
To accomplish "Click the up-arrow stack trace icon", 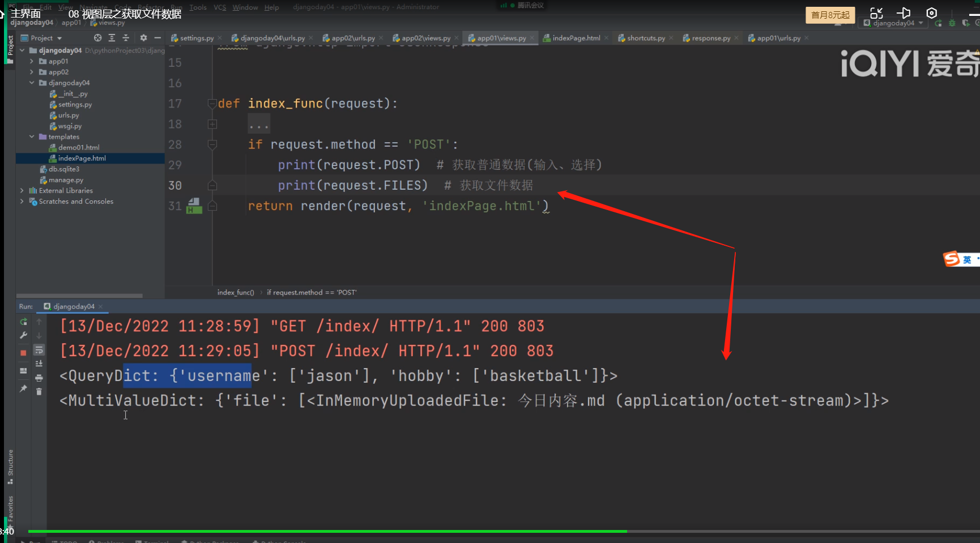I will [39, 322].
